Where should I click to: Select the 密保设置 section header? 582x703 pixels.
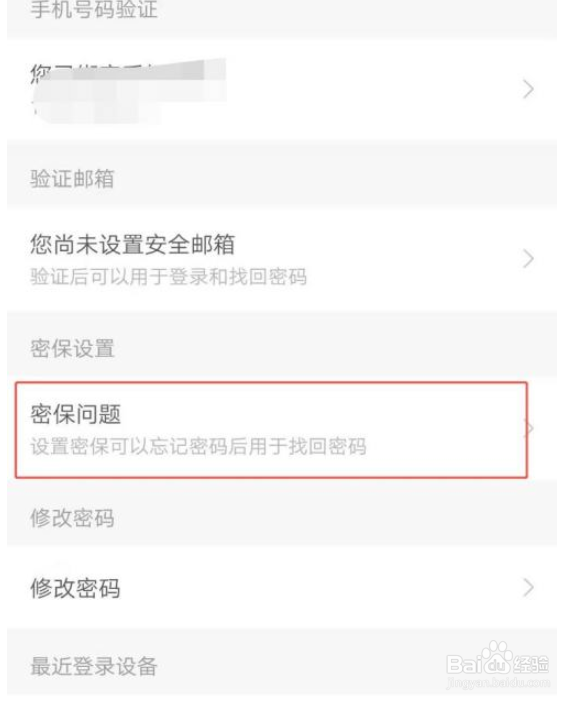pyautogui.click(x=72, y=348)
